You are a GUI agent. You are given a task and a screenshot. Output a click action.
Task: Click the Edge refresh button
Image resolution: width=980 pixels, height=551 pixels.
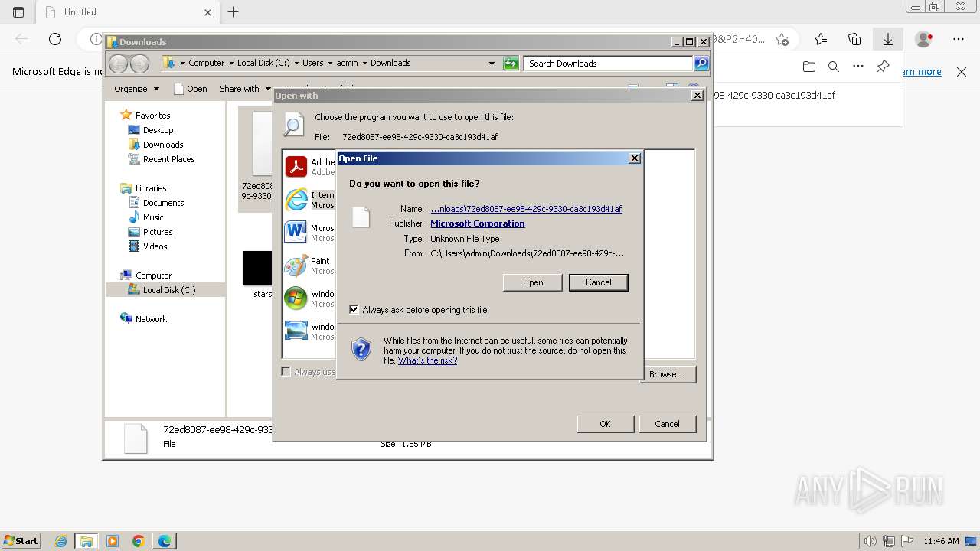(55, 39)
